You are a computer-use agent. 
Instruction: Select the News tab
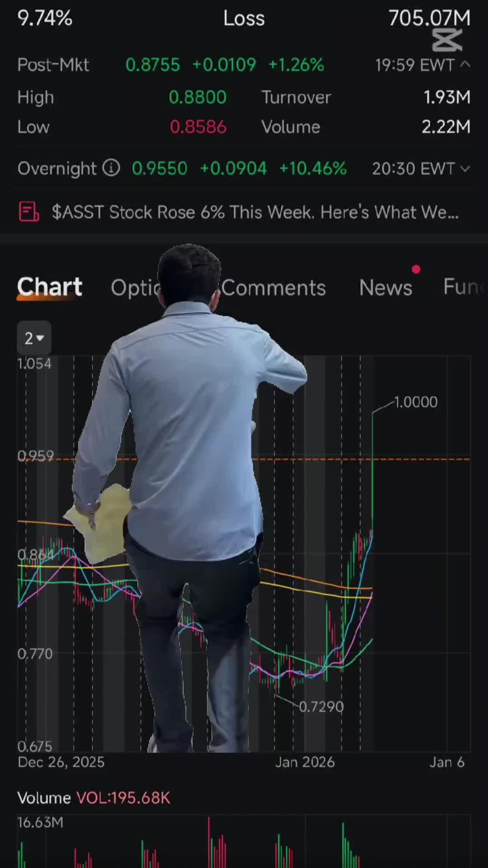[x=385, y=288]
